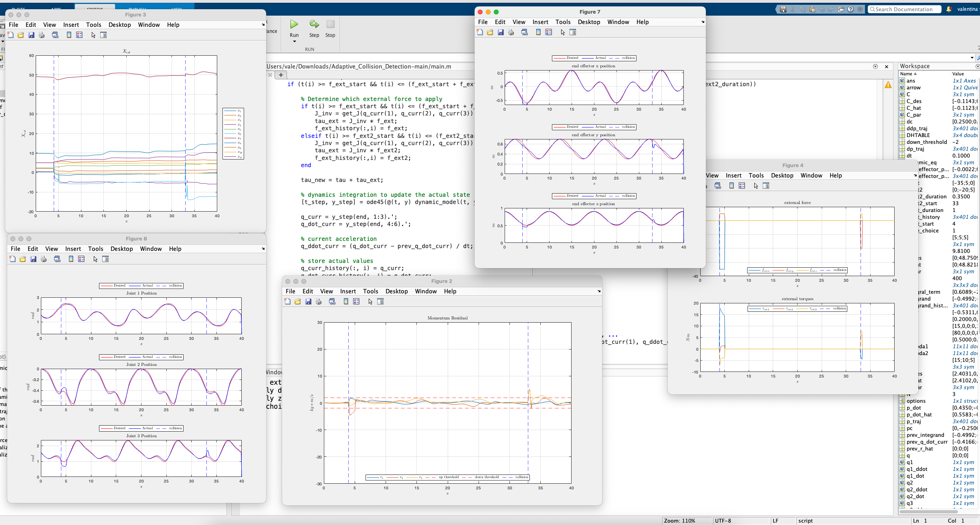This screenshot has height=525, width=980.
Task: Open Property Inspector in Figure 7 toolbar
Action: (x=573, y=32)
